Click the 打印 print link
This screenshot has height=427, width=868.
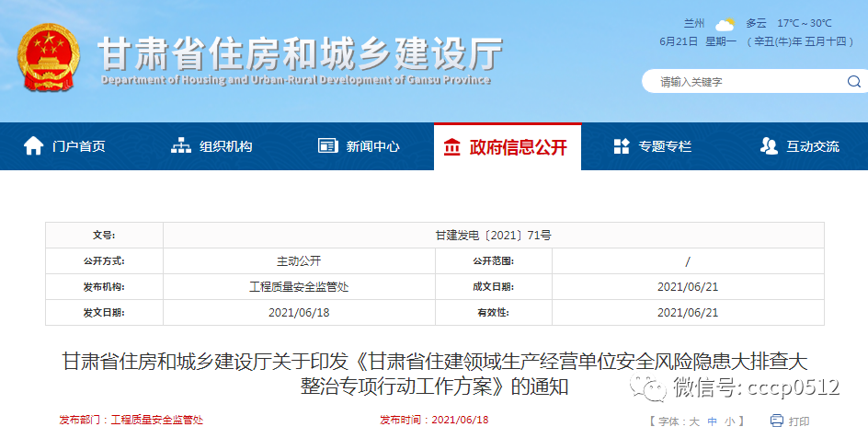[799, 421]
